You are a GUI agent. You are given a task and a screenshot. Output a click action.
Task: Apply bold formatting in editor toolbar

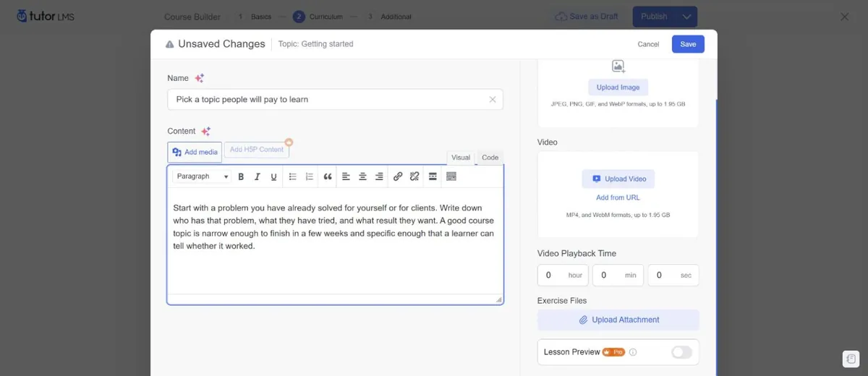[241, 176]
